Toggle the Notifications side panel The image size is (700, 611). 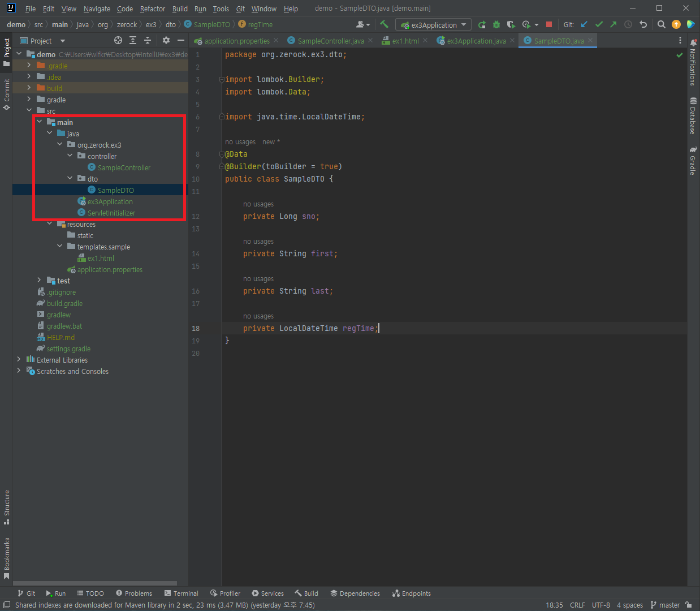tap(693, 62)
